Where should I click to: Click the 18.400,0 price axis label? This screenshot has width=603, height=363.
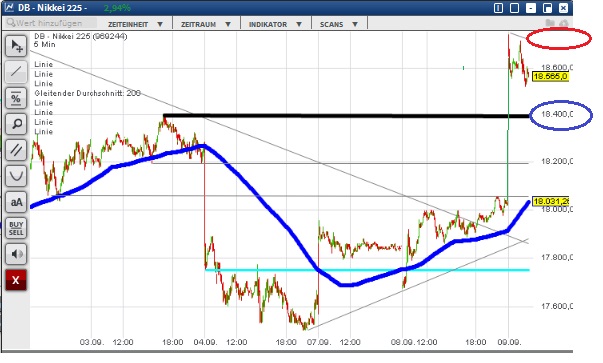pos(557,114)
